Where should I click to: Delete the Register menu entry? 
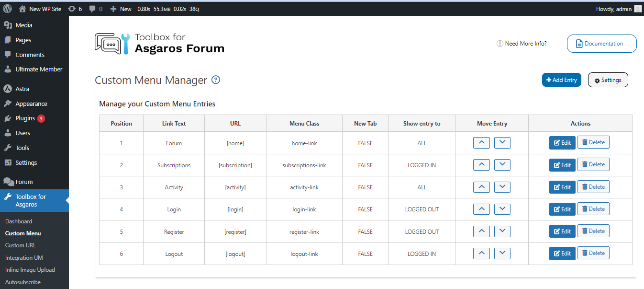593,231
